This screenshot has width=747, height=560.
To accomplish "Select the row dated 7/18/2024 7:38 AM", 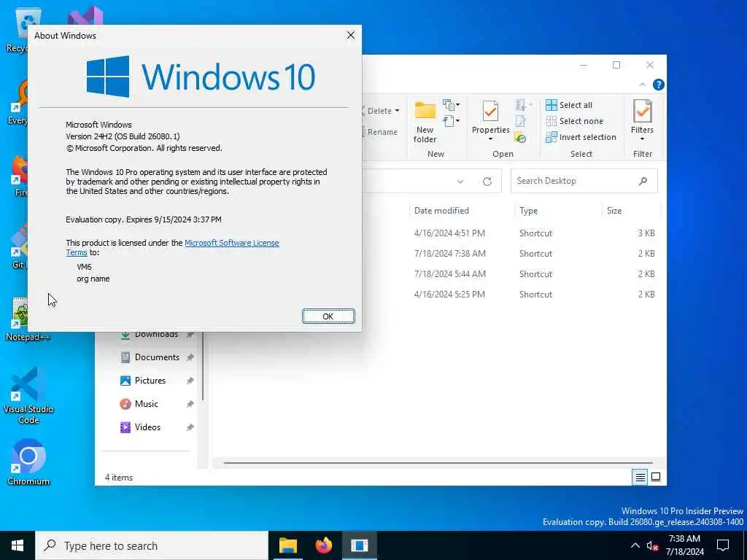I will [x=511, y=254].
